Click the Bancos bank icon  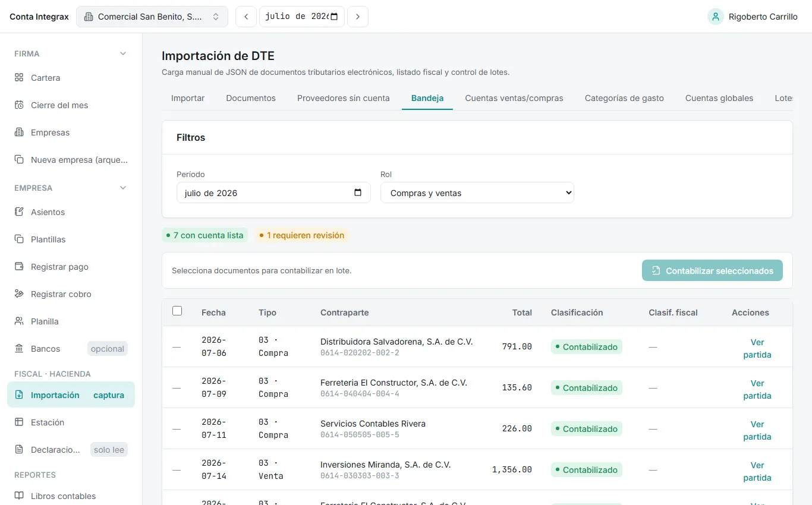tap(19, 349)
